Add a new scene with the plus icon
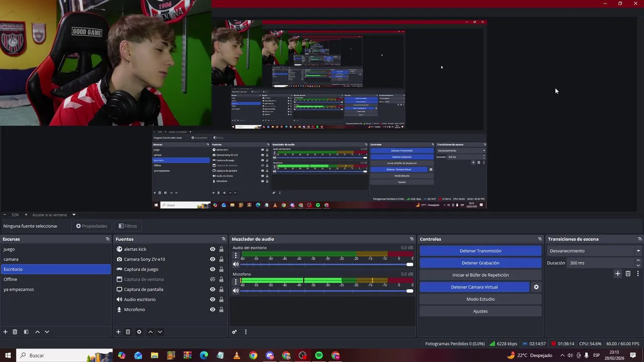Viewport: 644px width, 362px height. click(x=6, y=332)
